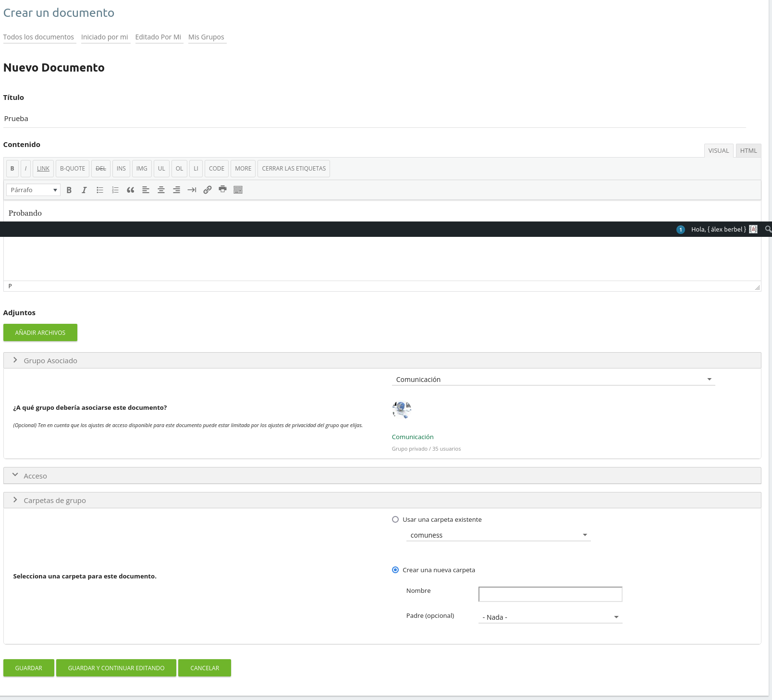Select the "Usar una carpeta existente" radio button
The height and width of the screenshot is (700, 772).
[x=395, y=519]
